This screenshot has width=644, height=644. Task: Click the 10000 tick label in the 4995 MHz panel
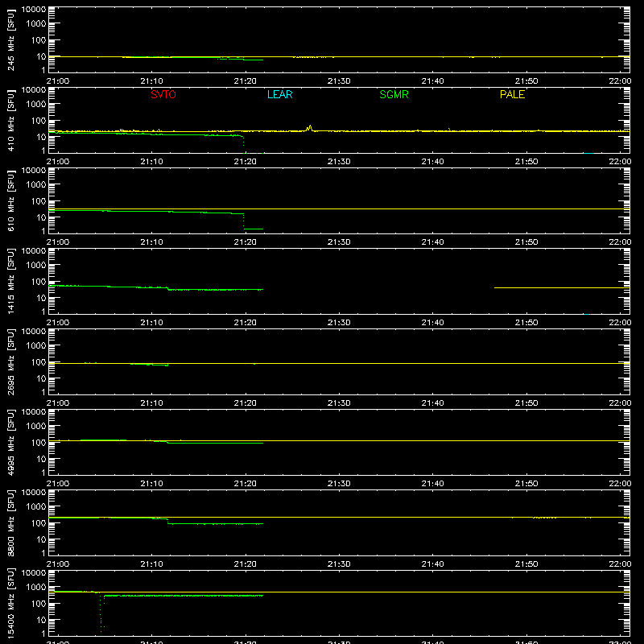point(34,412)
